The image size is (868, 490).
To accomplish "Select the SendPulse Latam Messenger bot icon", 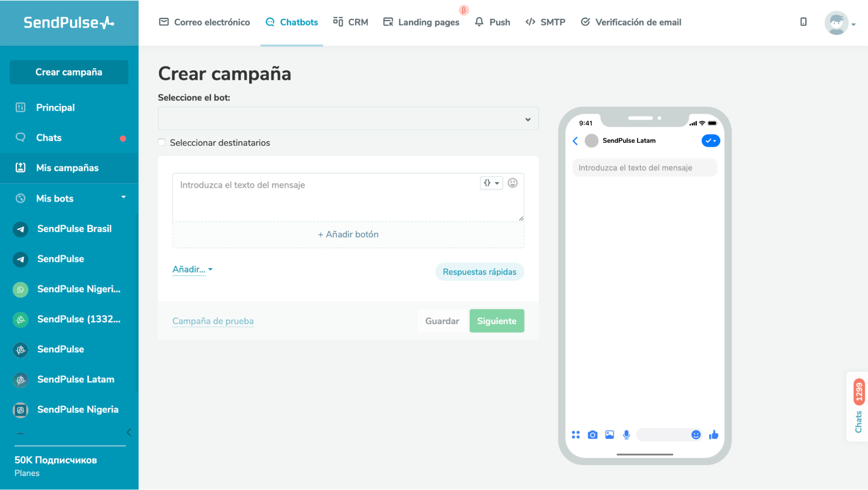I will coord(20,380).
